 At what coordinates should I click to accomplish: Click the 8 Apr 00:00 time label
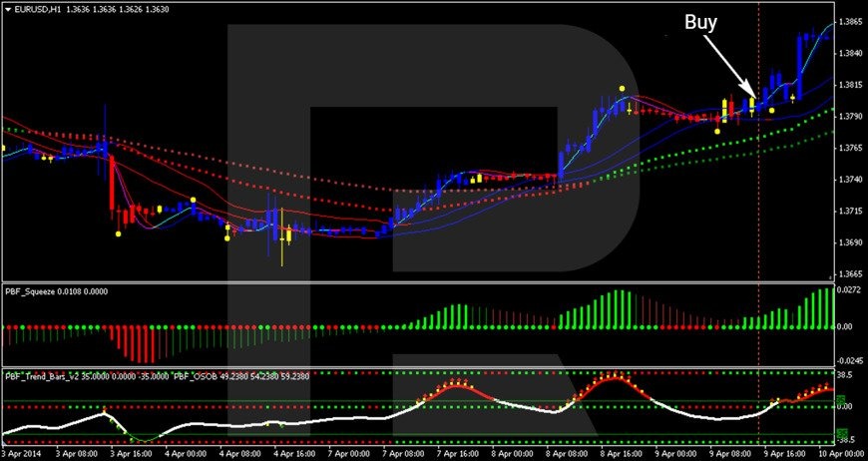click(x=514, y=453)
